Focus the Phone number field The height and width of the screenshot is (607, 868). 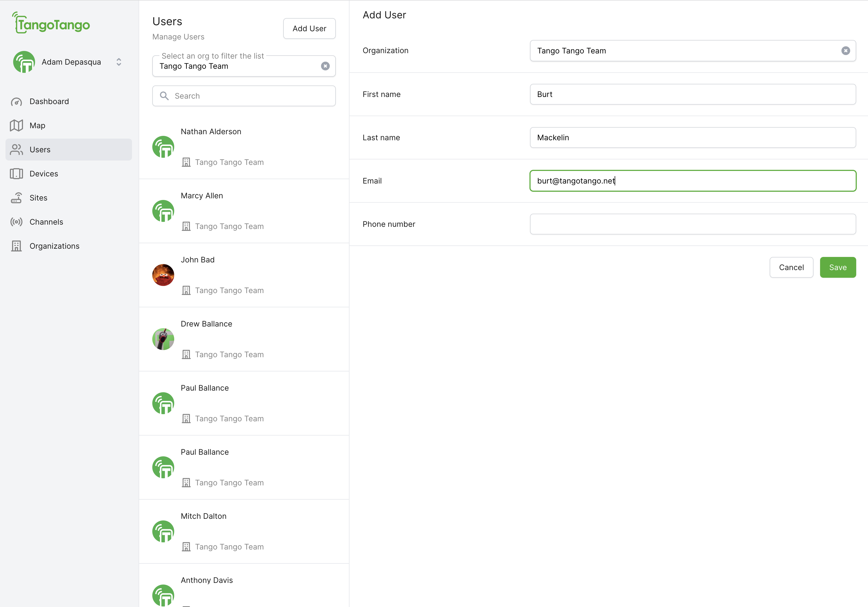coord(692,224)
